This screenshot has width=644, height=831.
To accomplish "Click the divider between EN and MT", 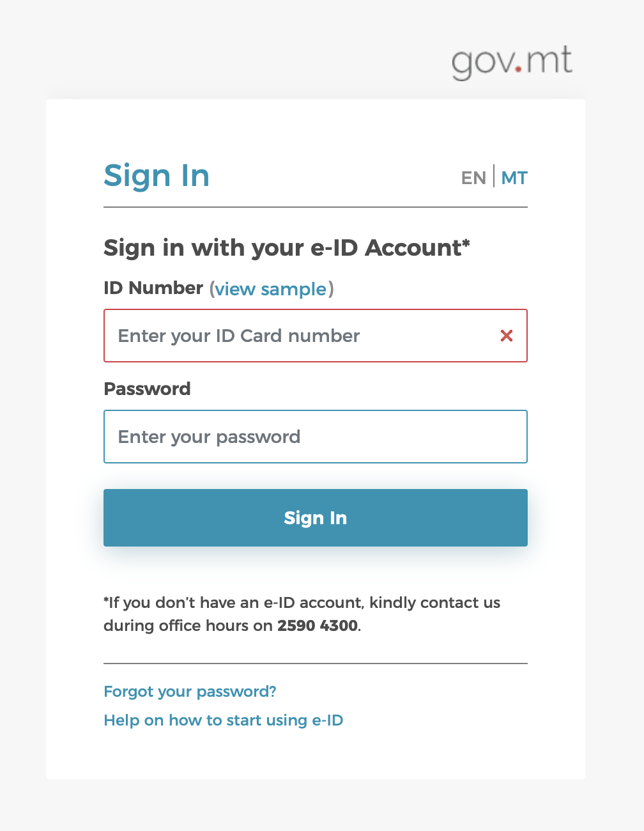I will pos(494,176).
